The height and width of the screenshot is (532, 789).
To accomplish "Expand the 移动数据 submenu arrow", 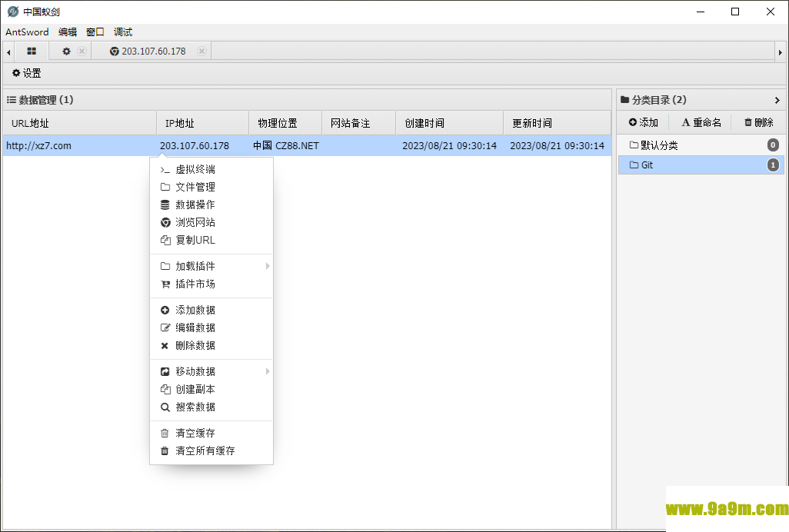I will pyautogui.click(x=268, y=371).
